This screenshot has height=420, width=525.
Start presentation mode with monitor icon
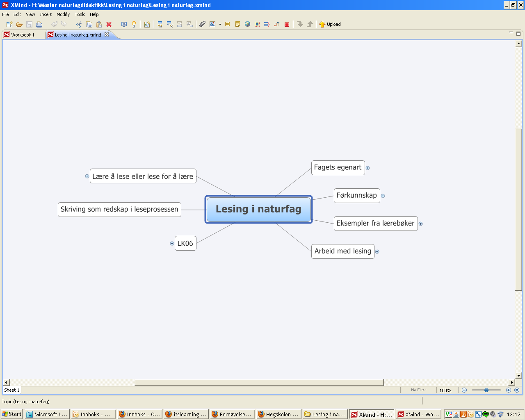pos(124,24)
